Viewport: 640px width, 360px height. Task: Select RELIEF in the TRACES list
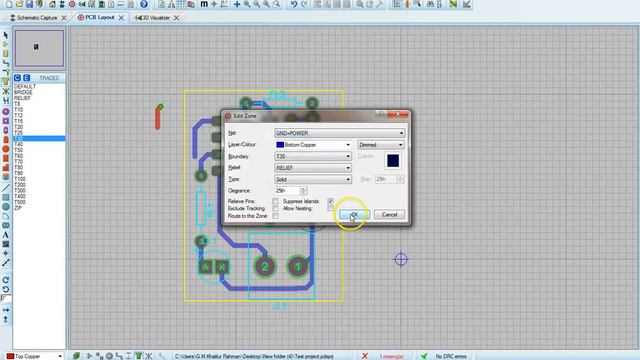22,98
